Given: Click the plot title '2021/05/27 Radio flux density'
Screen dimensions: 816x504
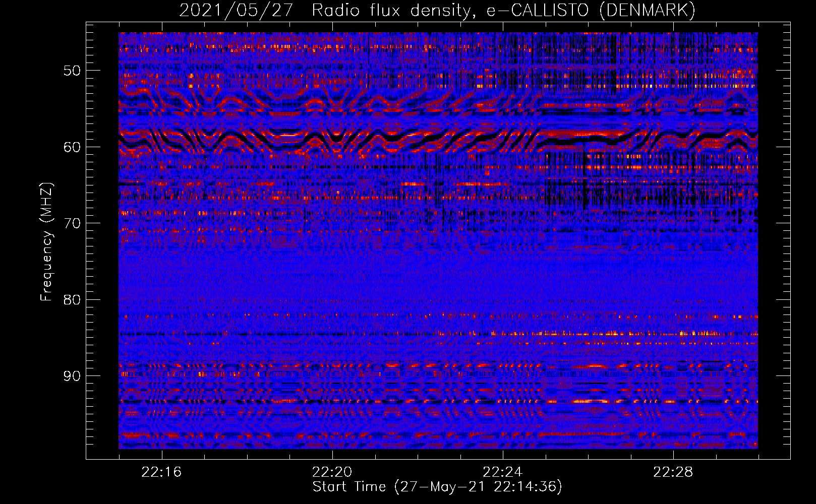Looking at the screenshot, I should click(x=437, y=11).
